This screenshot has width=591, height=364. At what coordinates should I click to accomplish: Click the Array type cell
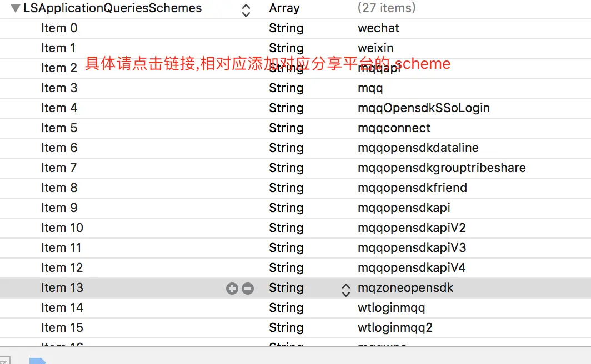(x=284, y=8)
